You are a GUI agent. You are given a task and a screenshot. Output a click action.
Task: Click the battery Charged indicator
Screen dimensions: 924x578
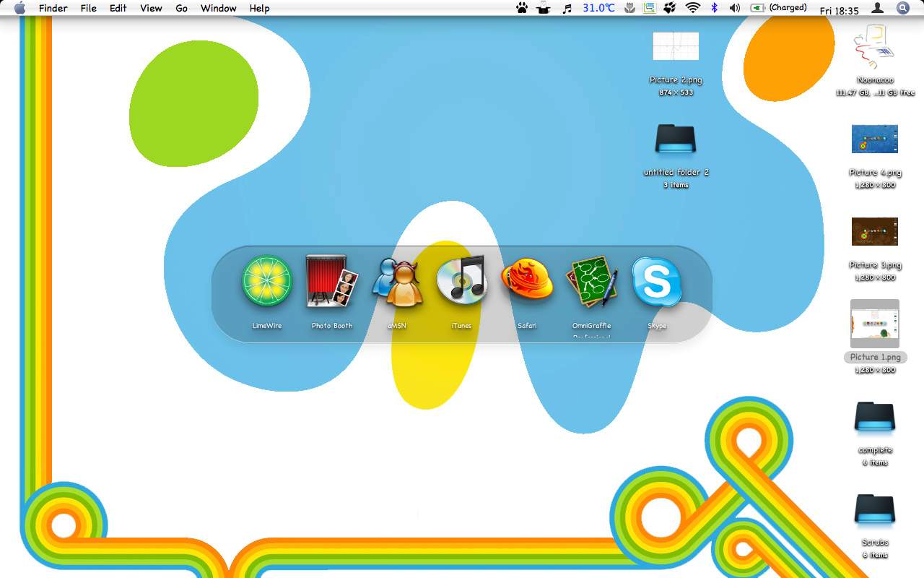click(779, 8)
